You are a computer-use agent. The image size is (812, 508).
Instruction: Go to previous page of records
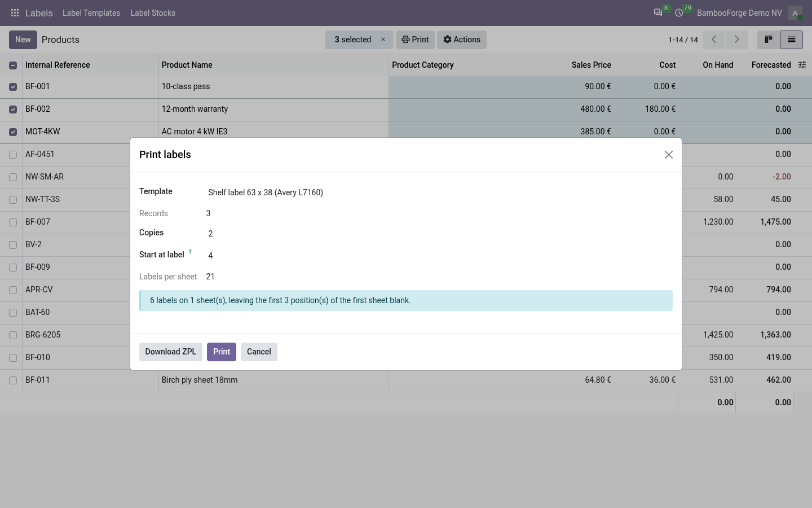[714, 40]
